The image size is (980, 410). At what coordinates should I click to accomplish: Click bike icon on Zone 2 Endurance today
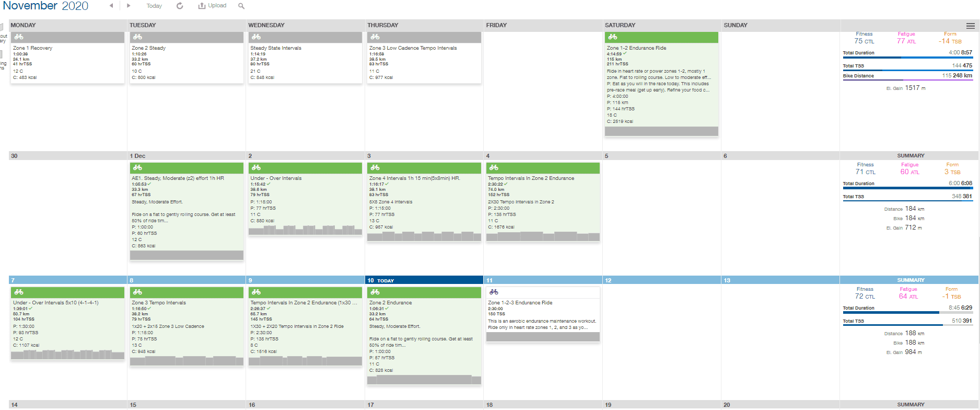[375, 292]
